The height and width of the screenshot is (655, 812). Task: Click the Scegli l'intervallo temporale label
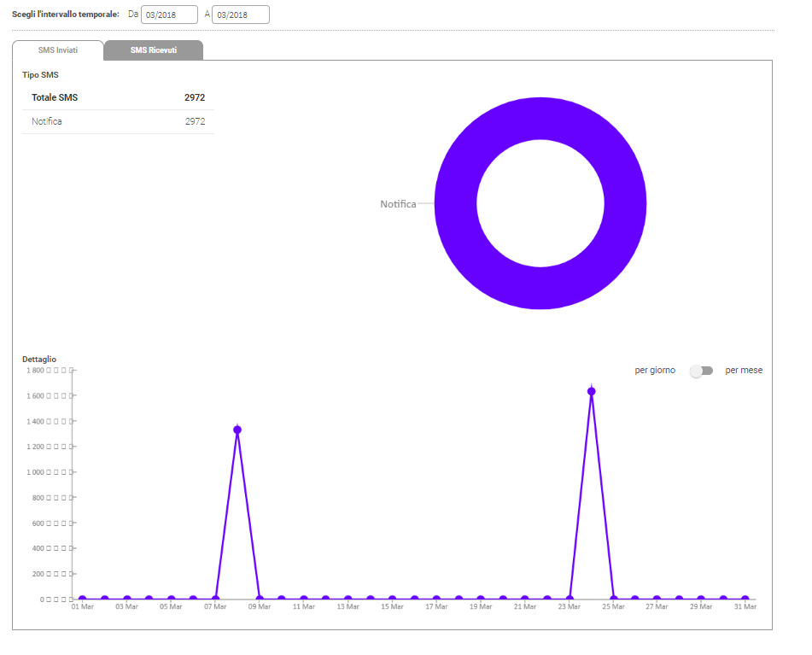pos(66,14)
